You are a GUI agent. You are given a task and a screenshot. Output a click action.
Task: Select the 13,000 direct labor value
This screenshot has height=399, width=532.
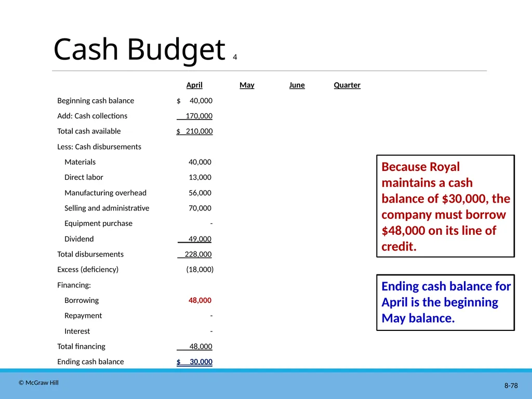tap(200, 177)
